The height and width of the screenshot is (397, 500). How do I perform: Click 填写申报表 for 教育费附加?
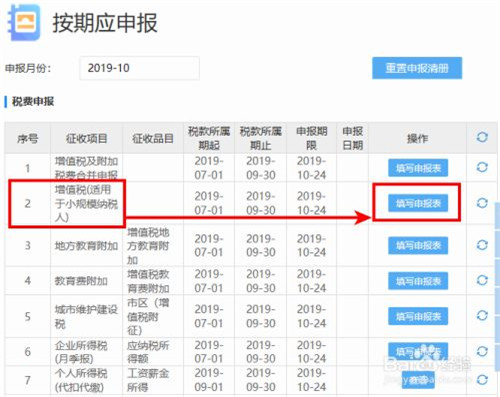pyautogui.click(x=418, y=281)
